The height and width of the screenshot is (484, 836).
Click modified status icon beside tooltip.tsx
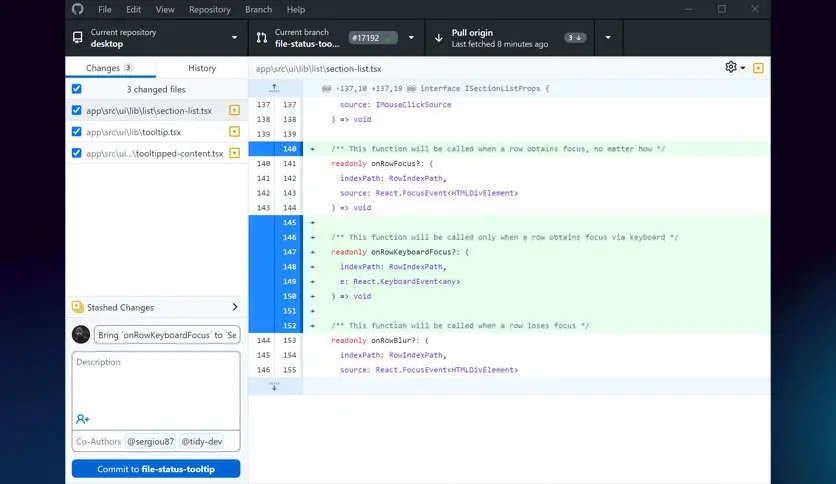tap(235, 132)
